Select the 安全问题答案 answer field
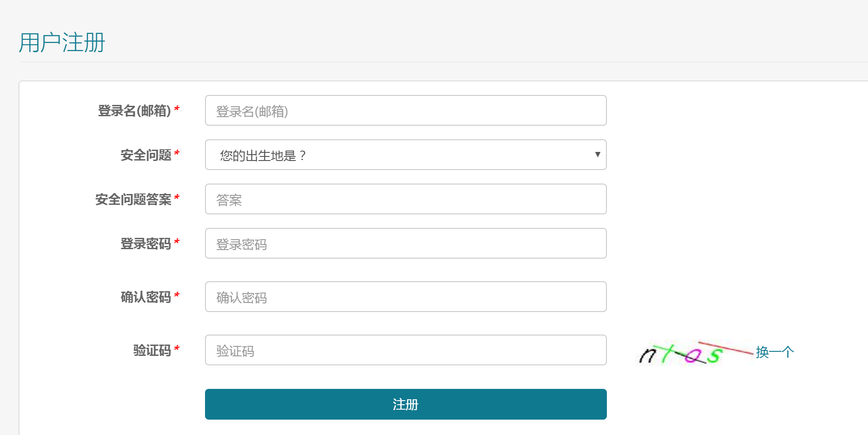Viewport: 868px width, 435px height. (x=405, y=199)
